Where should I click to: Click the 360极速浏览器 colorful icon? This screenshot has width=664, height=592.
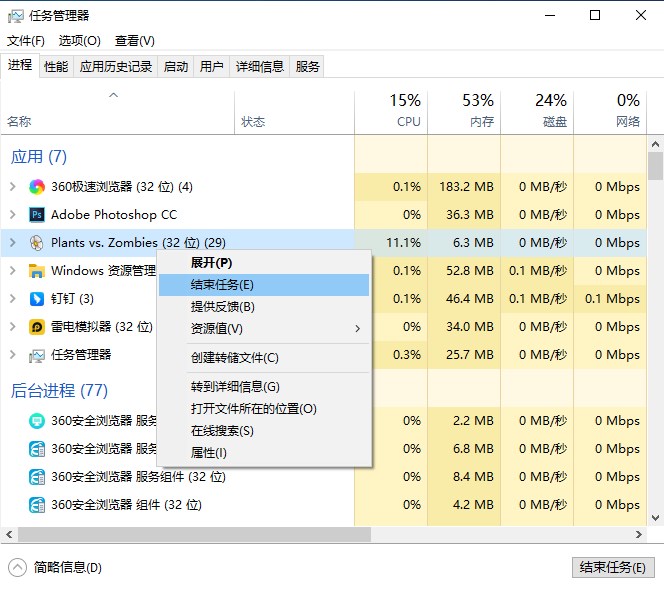pyautogui.click(x=37, y=187)
